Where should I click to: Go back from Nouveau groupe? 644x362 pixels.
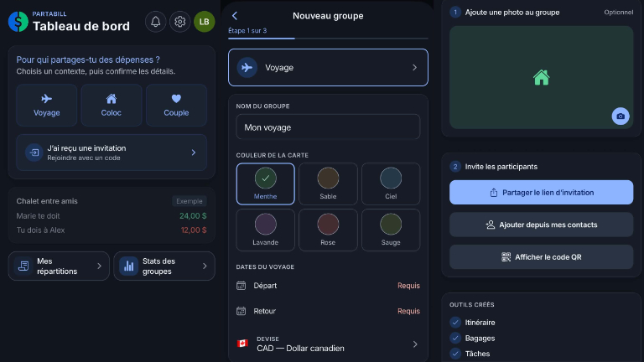click(235, 16)
